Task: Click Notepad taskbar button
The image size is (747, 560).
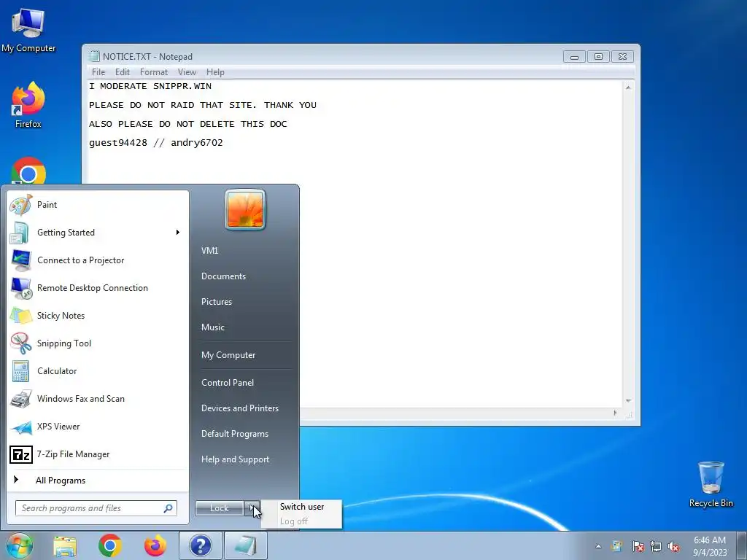Action: [246, 545]
